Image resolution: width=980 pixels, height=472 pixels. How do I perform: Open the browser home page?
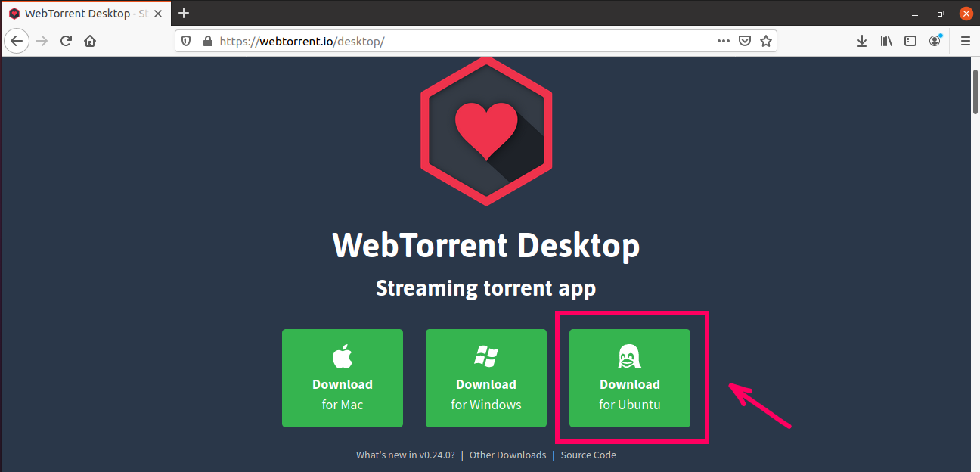pyautogui.click(x=90, y=41)
